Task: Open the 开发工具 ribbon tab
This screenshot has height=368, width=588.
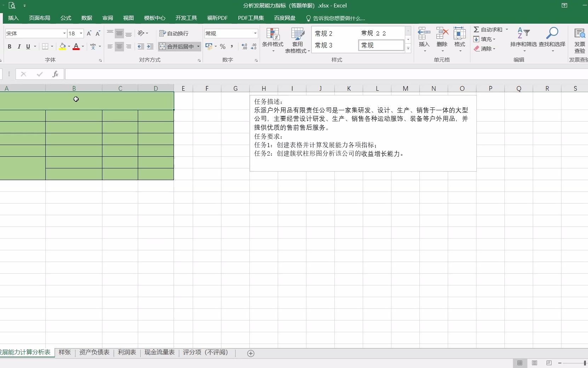Action: pyautogui.click(x=186, y=18)
